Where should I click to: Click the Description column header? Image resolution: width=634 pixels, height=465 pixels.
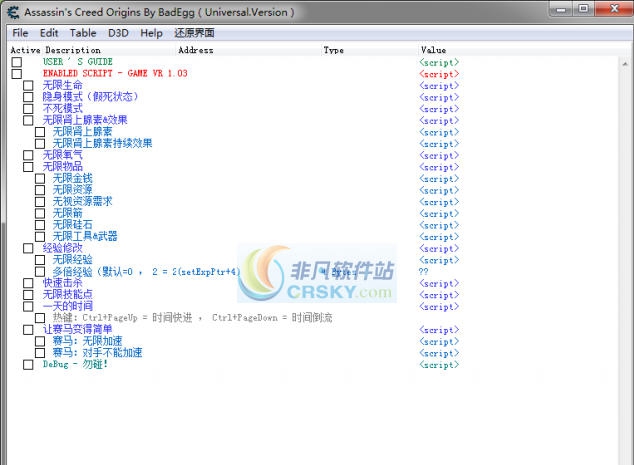(73, 50)
